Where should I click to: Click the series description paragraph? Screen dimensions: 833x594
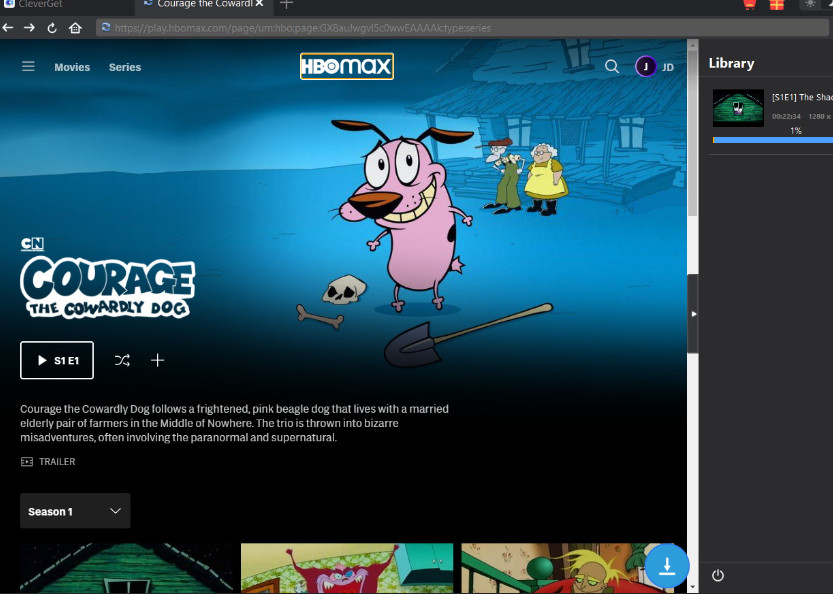234,423
